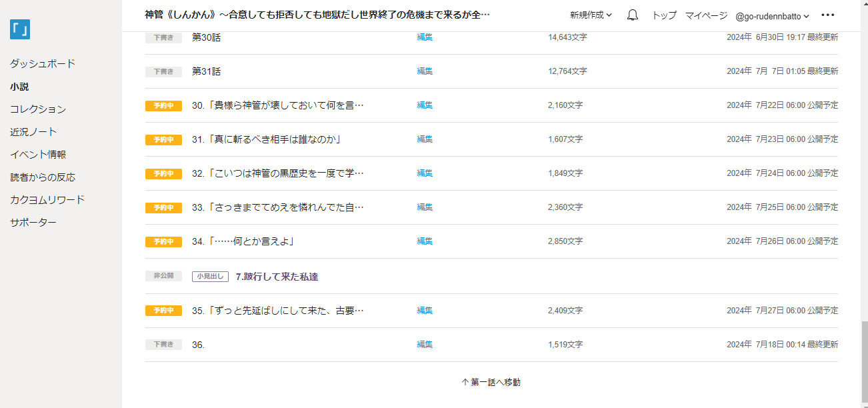
Task: Expand the 新規作成 dropdown
Action: click(591, 15)
